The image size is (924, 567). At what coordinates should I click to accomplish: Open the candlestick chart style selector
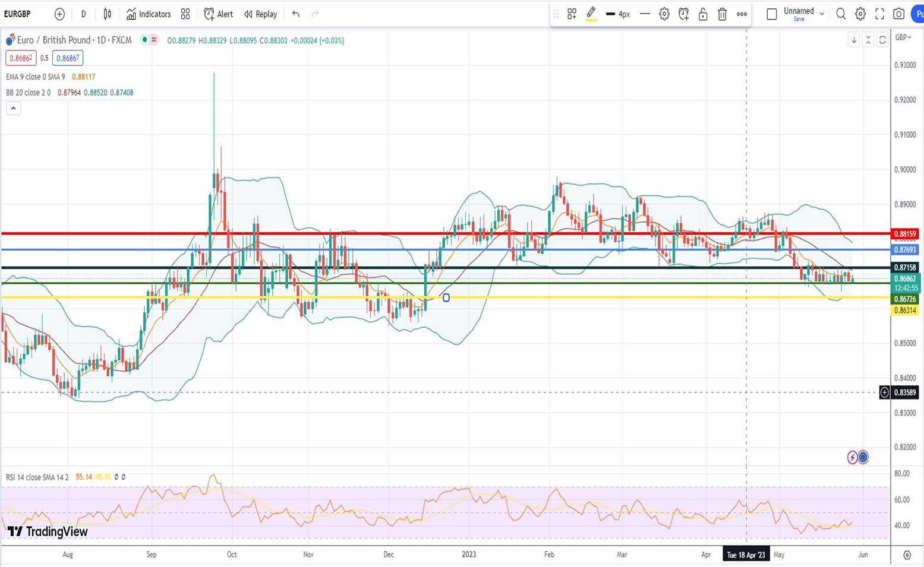[x=108, y=14]
